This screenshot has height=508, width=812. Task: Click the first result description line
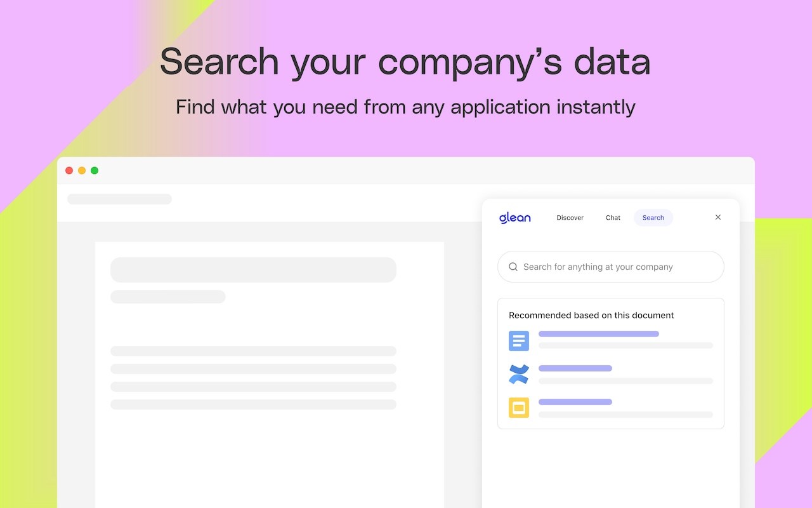click(625, 345)
